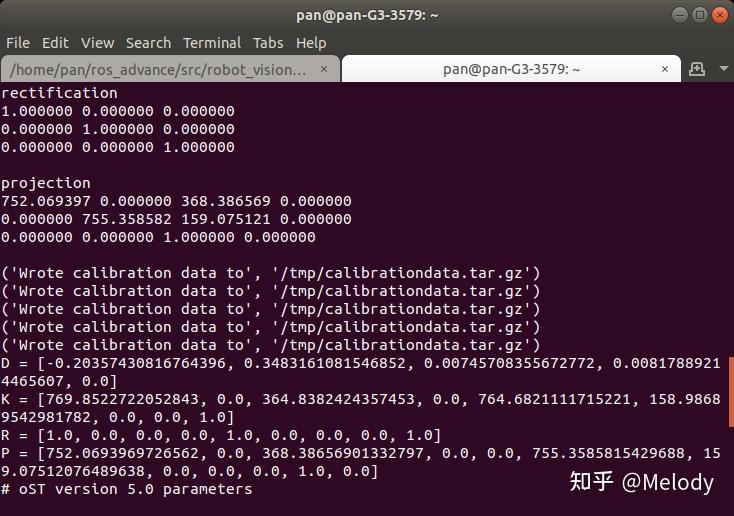Maximize the terminal window
734x516 pixels.
click(x=700, y=14)
